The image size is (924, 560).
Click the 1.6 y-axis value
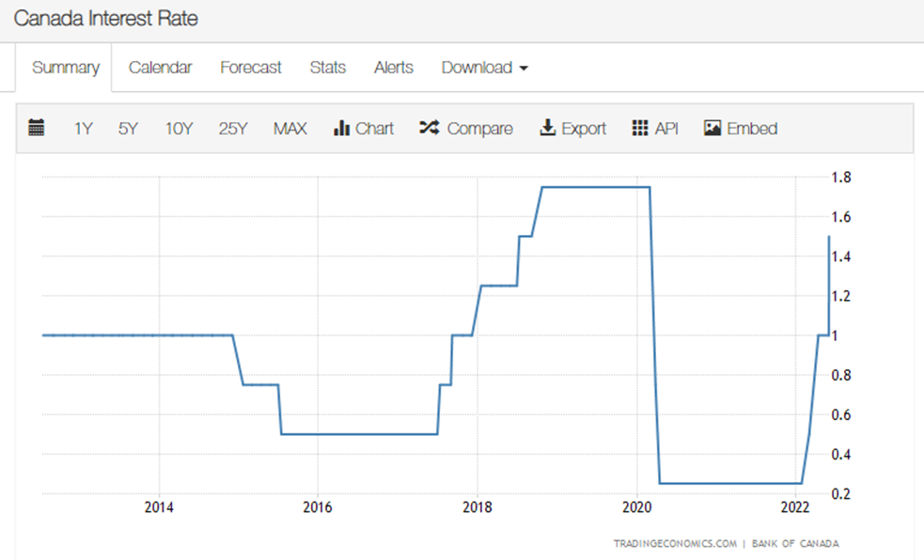[x=841, y=217]
